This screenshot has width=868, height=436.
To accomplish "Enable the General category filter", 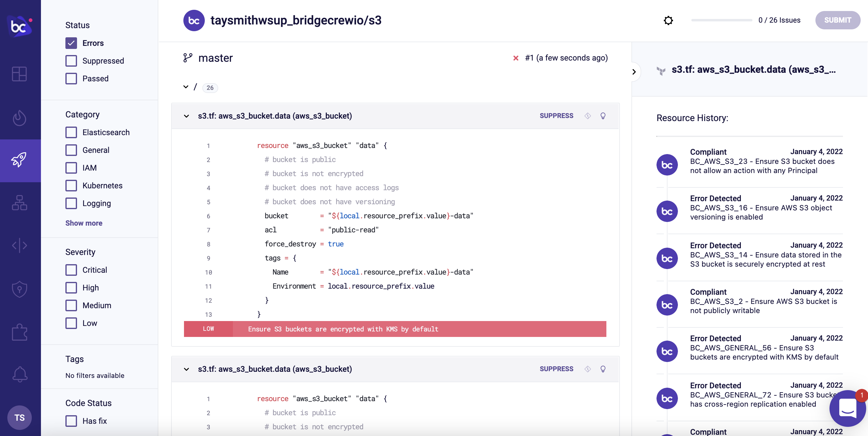I will point(71,150).
